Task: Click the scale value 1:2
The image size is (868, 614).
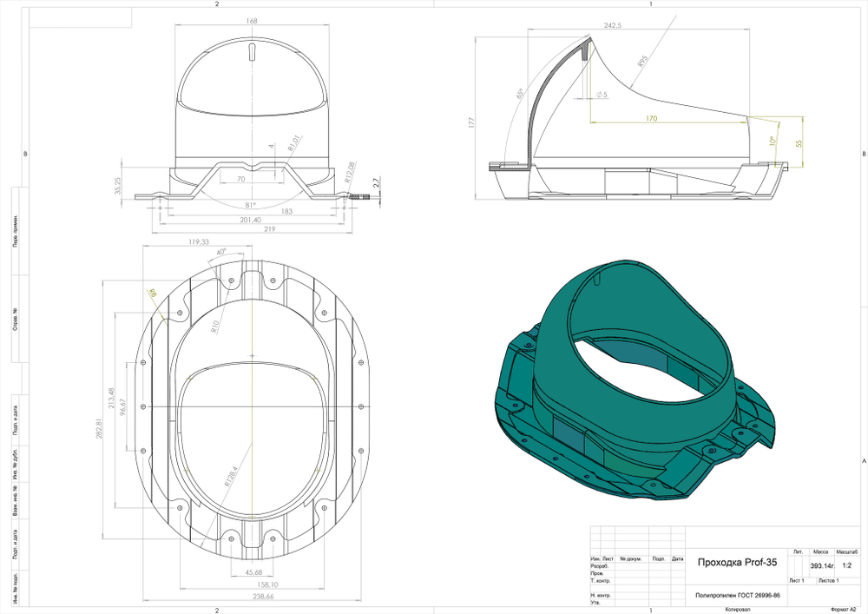Action: click(847, 564)
